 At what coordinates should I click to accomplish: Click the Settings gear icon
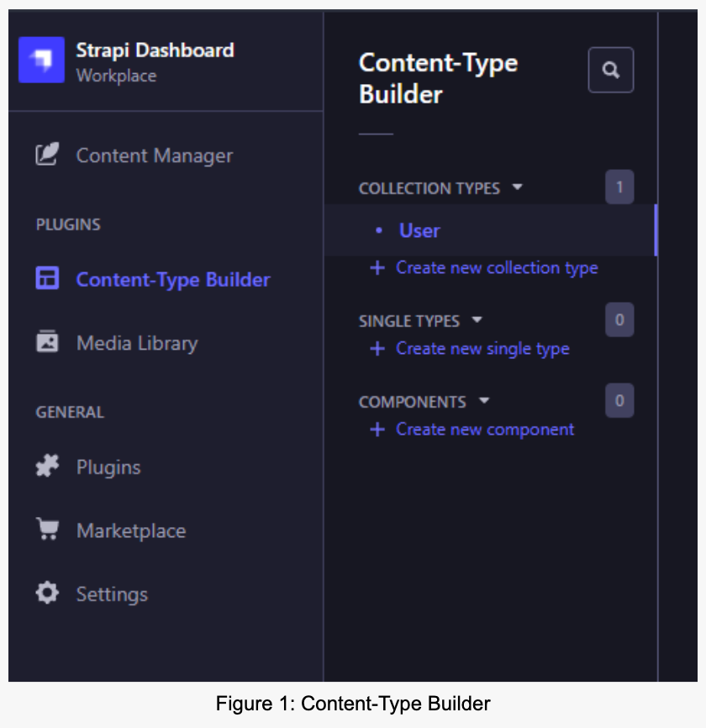coord(47,593)
